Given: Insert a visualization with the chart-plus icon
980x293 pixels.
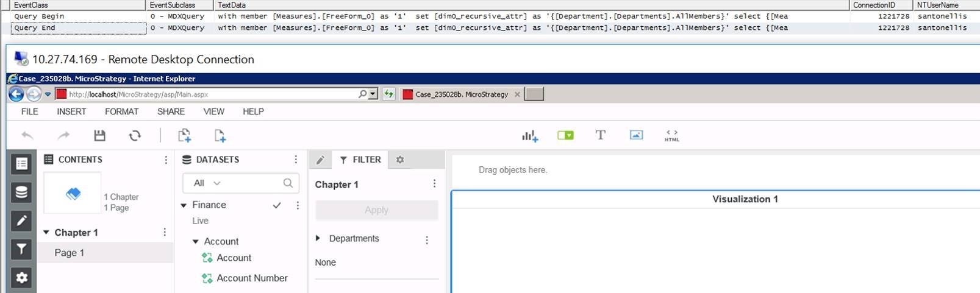Looking at the screenshot, I should click(529, 136).
